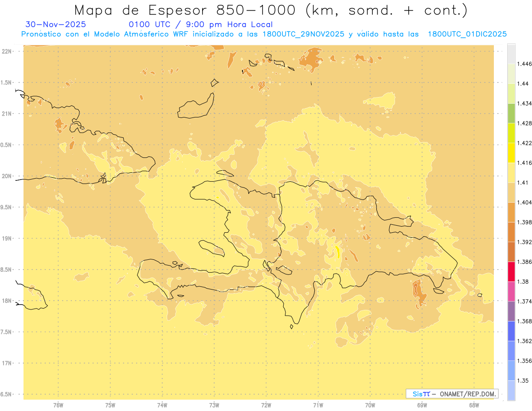532x411 pixels.
Task: Click the '1.41' color bar value
Action: [523, 182]
